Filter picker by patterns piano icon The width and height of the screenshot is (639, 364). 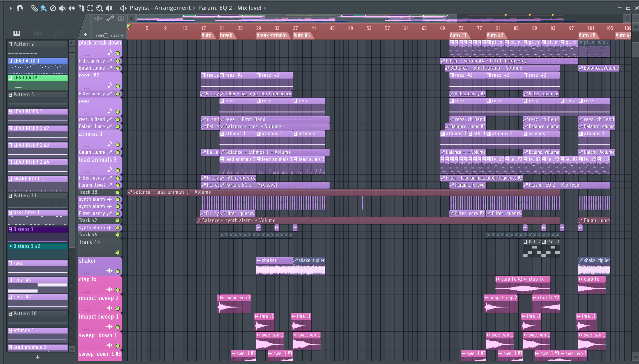coord(17,33)
